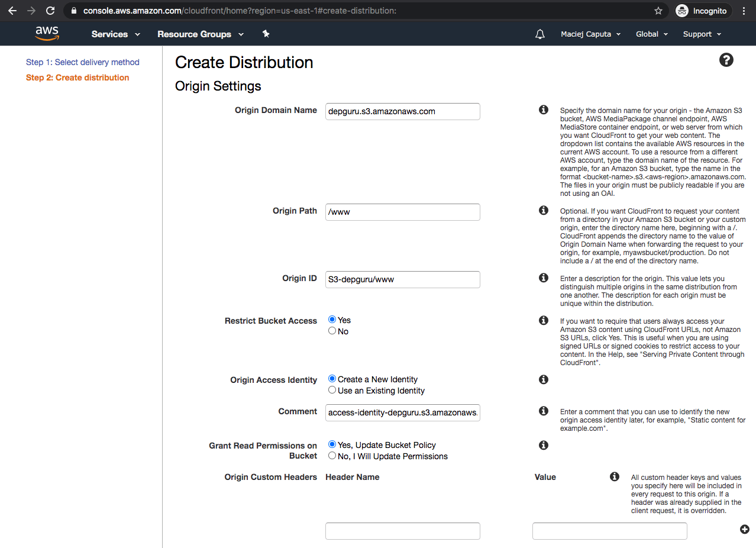Expand the Services dropdown menu
The width and height of the screenshot is (756, 548).
pos(115,34)
